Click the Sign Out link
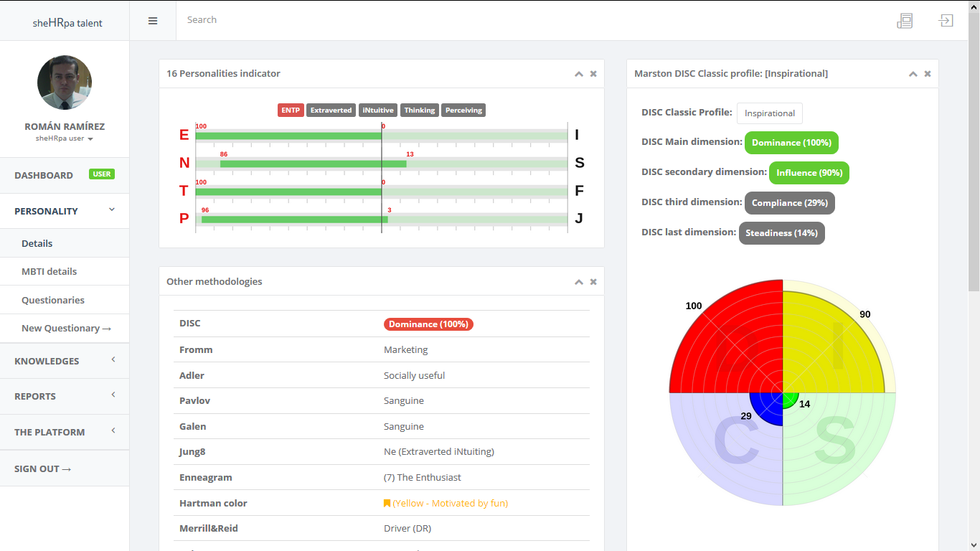This screenshot has height=551, width=980. point(42,468)
